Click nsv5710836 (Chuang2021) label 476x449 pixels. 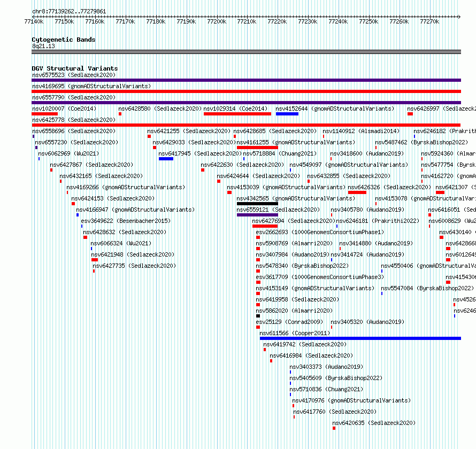(326, 389)
